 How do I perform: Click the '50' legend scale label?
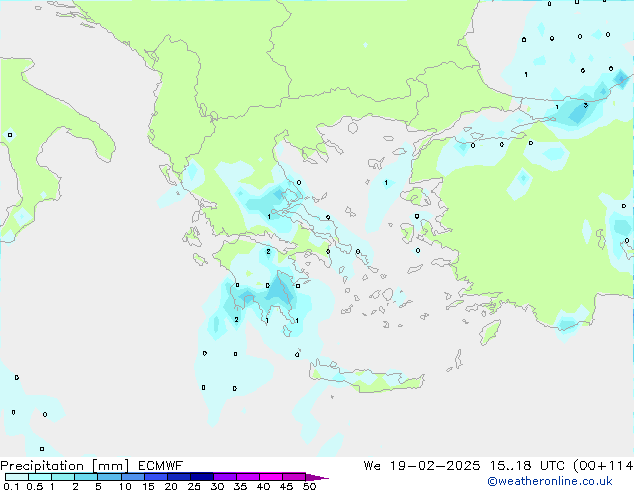tap(309, 486)
